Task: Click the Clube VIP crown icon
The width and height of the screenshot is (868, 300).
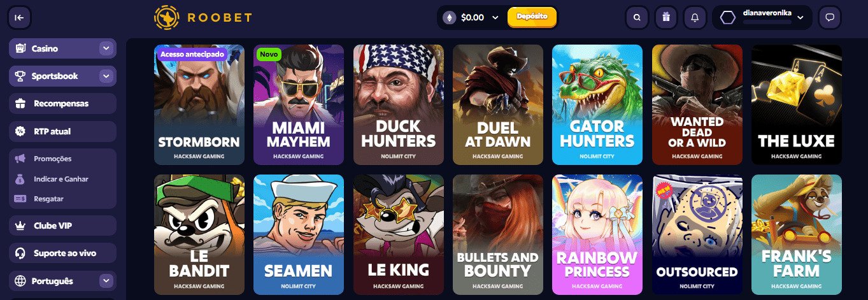Action: point(20,225)
